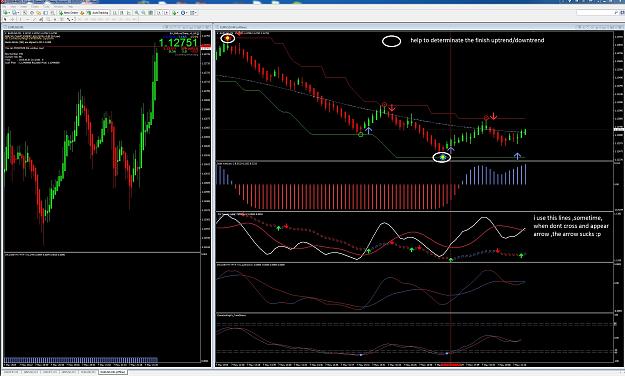Open the Indicators list icon
Image resolution: width=625 pixels, height=376 pixels.
pos(174,13)
